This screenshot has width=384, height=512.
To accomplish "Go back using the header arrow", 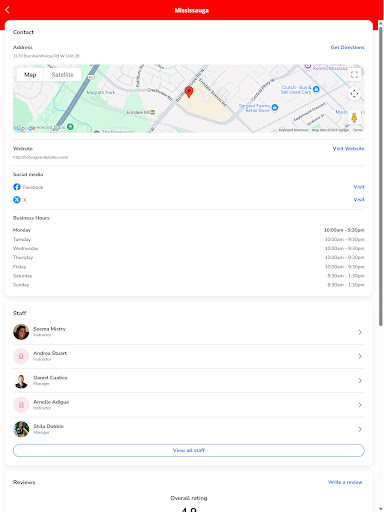I will pos(7,10).
